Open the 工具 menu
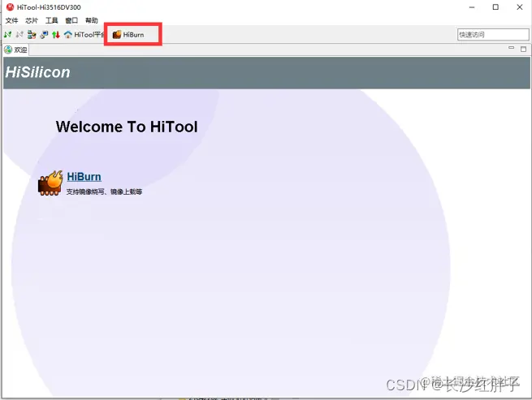Screen dimensions: 532x400 coord(51,20)
